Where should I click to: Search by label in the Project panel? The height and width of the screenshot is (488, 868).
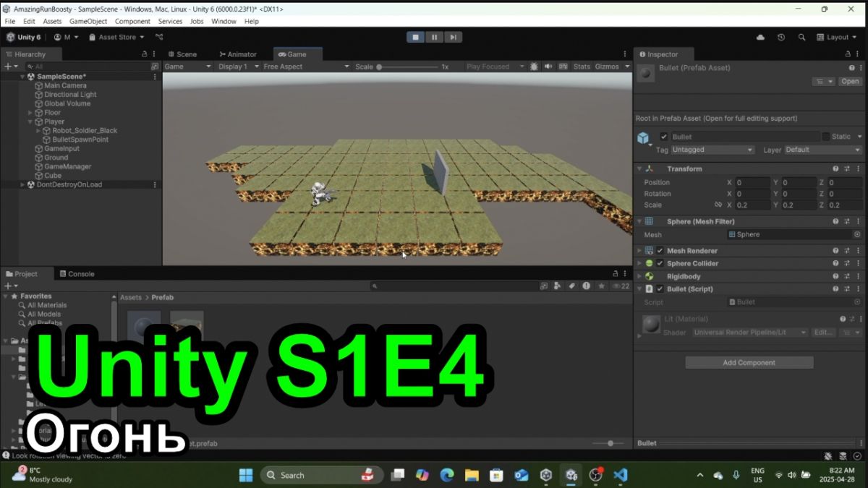[571, 286]
